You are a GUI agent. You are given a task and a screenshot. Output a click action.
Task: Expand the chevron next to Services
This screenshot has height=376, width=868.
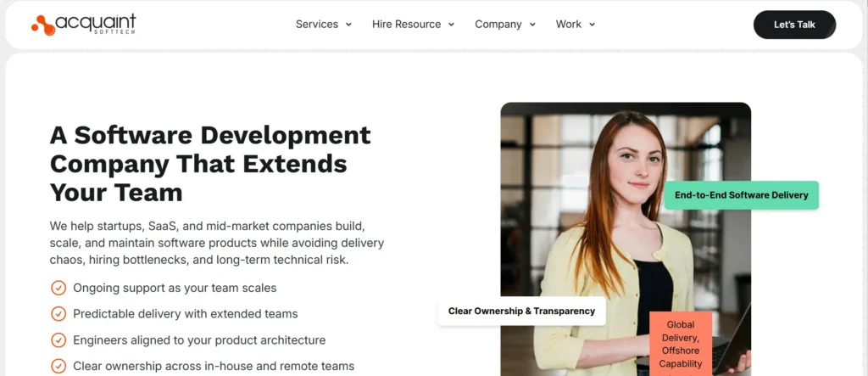(348, 25)
